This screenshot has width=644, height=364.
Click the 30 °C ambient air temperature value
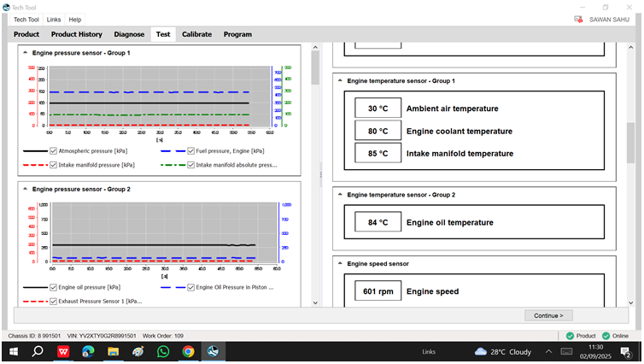378,109
